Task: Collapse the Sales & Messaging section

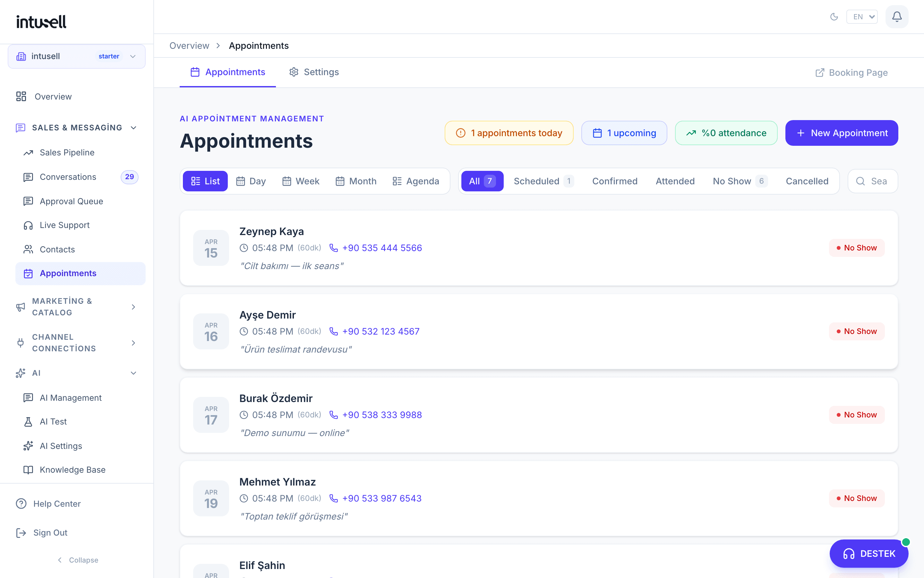Action: pyautogui.click(x=76, y=128)
